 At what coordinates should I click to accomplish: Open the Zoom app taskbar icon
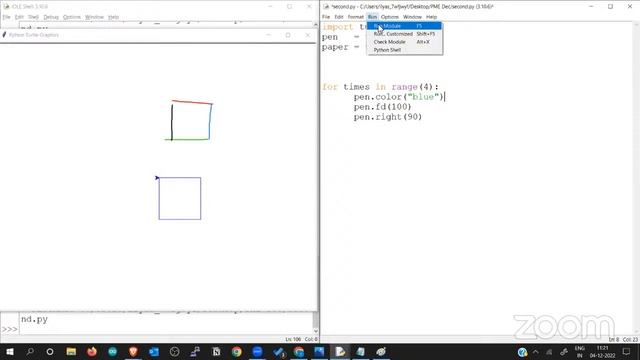click(257, 351)
